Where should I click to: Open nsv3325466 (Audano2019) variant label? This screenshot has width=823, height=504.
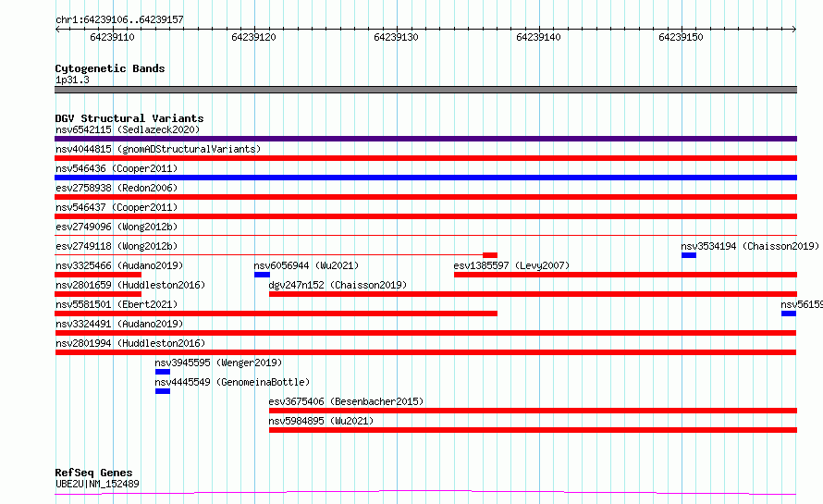point(119,265)
